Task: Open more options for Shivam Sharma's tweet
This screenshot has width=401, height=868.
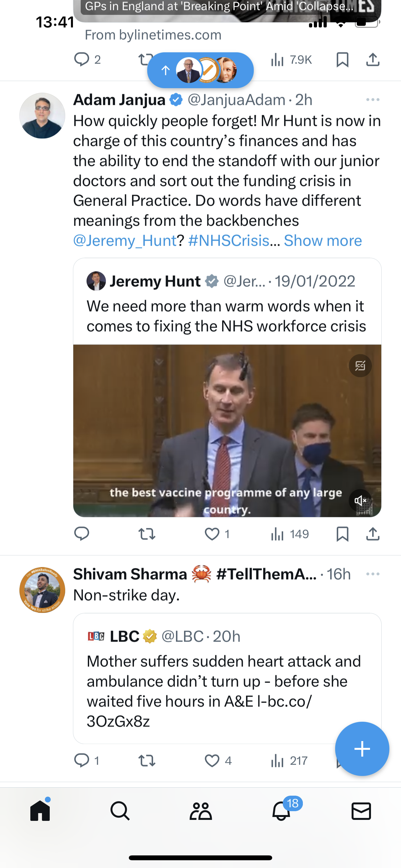Action: (373, 574)
